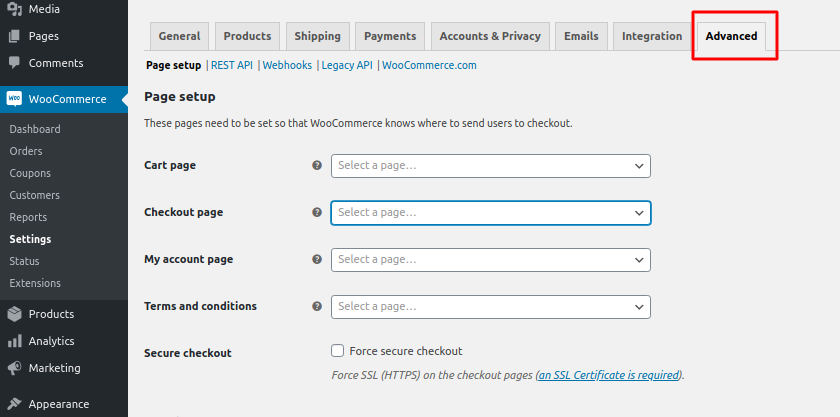Click help tooltip icon beside Cart page
The image size is (840, 417).
pyautogui.click(x=317, y=166)
